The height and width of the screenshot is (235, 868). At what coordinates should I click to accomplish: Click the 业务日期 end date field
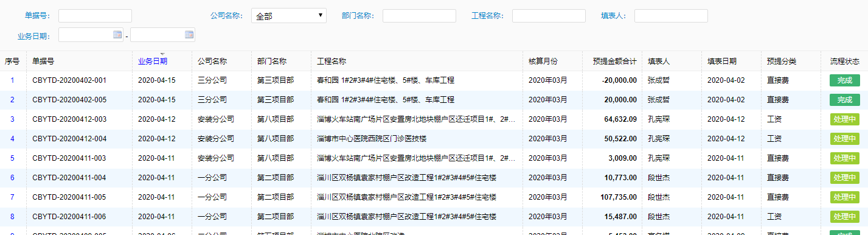coord(162,35)
